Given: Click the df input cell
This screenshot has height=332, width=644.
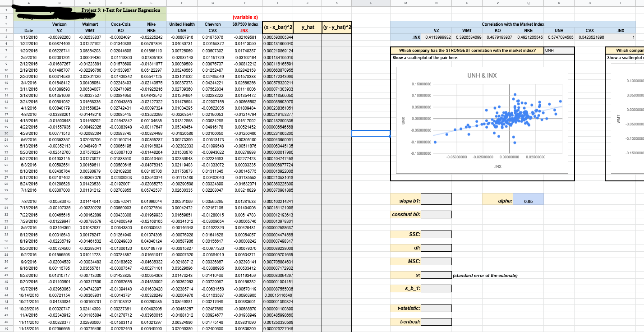Looking at the screenshot, I should coord(436,248).
